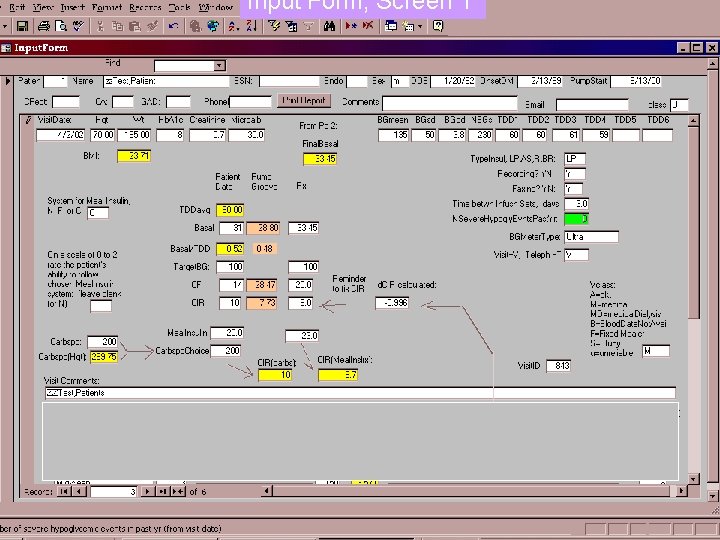The image size is (720, 540).
Task: Click the yellow BMI value field
Action: [x=134, y=156]
